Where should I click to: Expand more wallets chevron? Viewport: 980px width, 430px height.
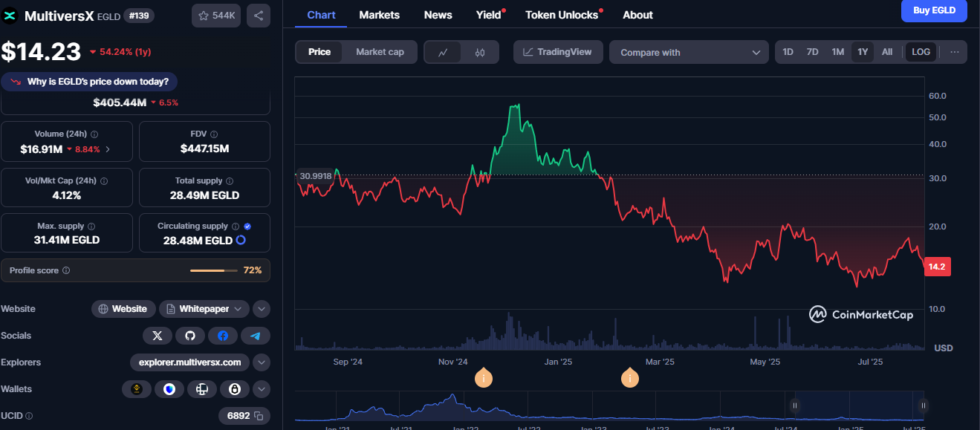262,389
